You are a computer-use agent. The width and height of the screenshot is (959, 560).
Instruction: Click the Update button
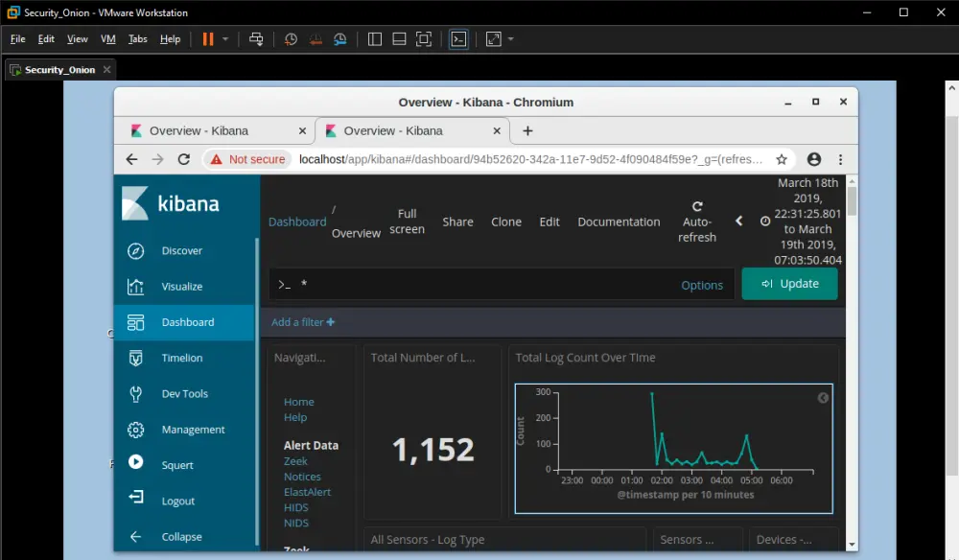pyautogui.click(x=789, y=284)
